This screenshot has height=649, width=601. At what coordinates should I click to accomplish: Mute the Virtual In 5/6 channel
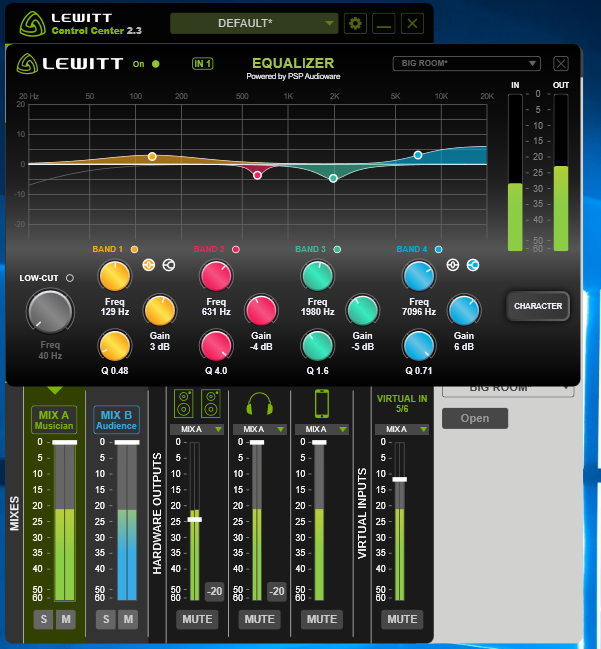pos(402,619)
